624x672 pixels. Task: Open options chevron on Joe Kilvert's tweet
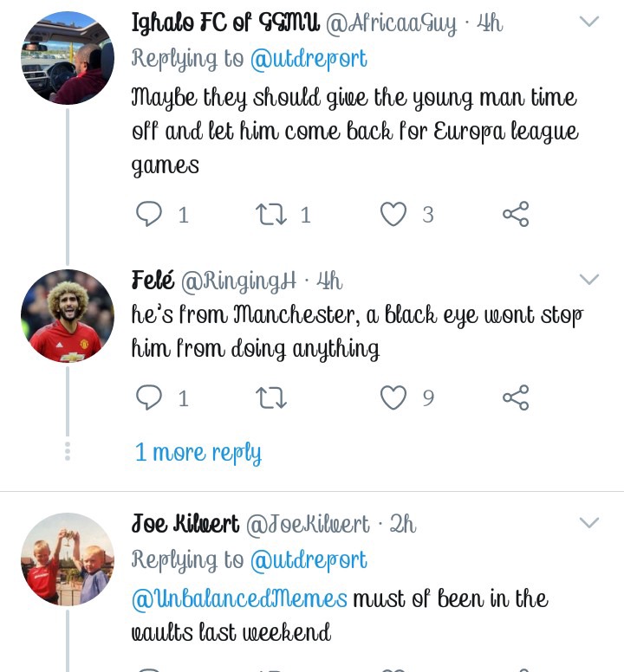[589, 522]
